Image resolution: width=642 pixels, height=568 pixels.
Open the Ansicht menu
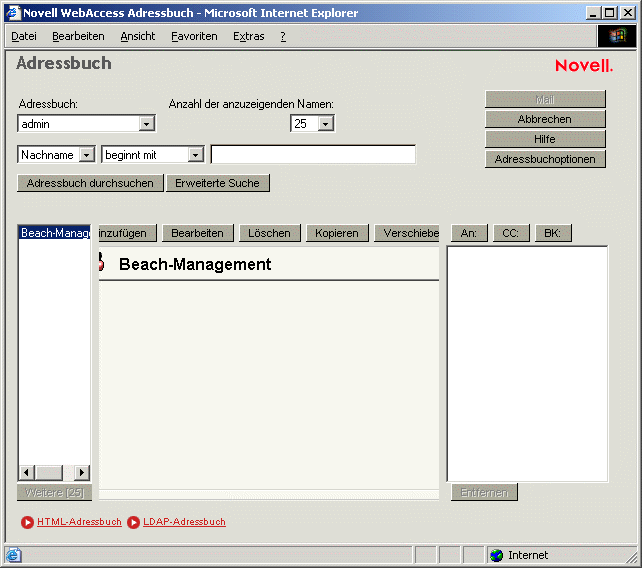tap(138, 36)
